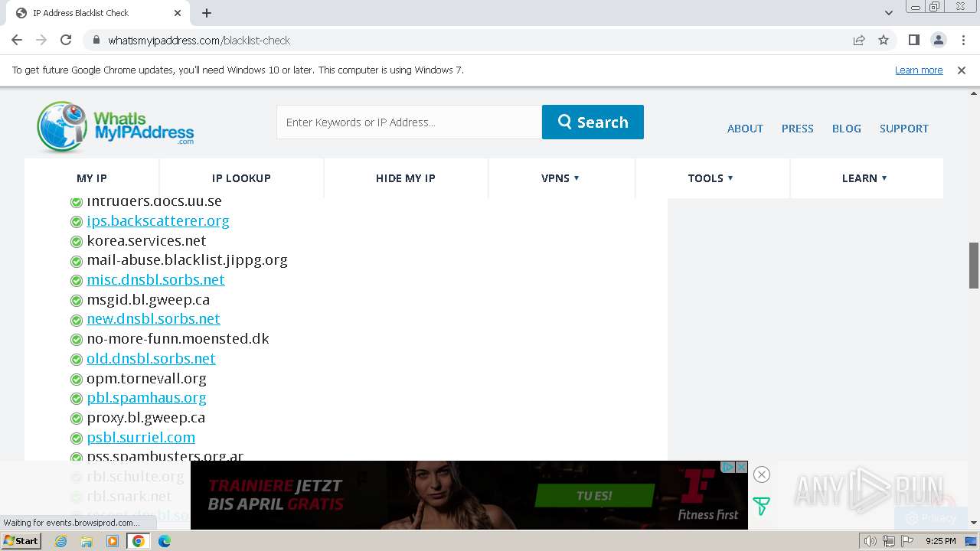This screenshot has height=551, width=980.
Task: Select the IP LOOKUP nav item
Action: point(241,178)
